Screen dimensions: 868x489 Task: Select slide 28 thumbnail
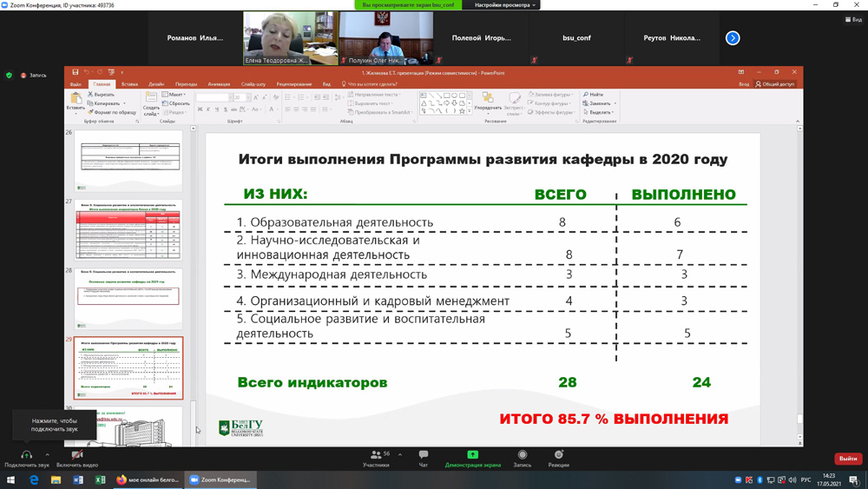pos(128,299)
